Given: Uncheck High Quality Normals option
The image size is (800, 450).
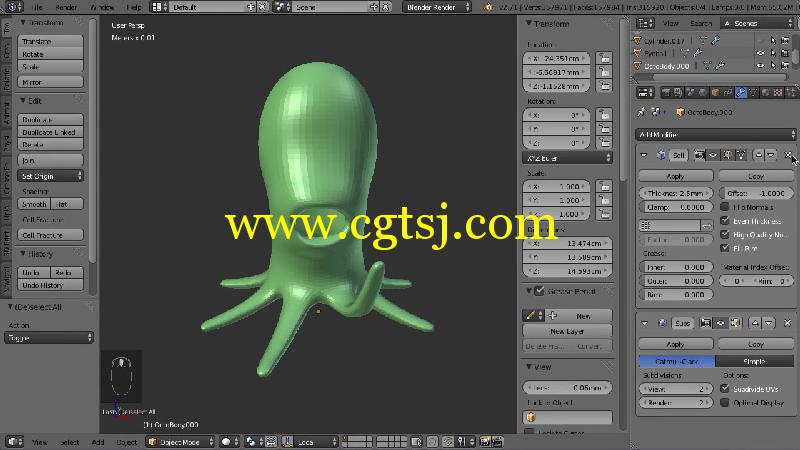Looking at the screenshot, I should tap(724, 235).
